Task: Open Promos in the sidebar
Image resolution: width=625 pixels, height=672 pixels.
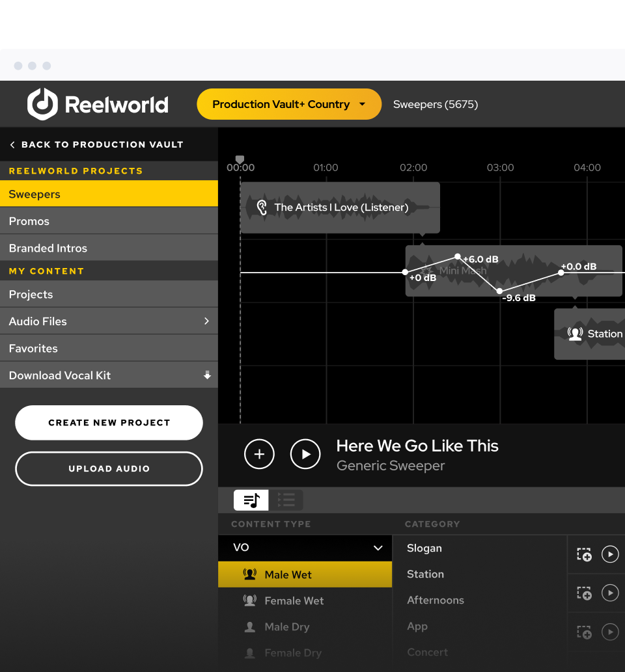Action: pyautogui.click(x=29, y=221)
